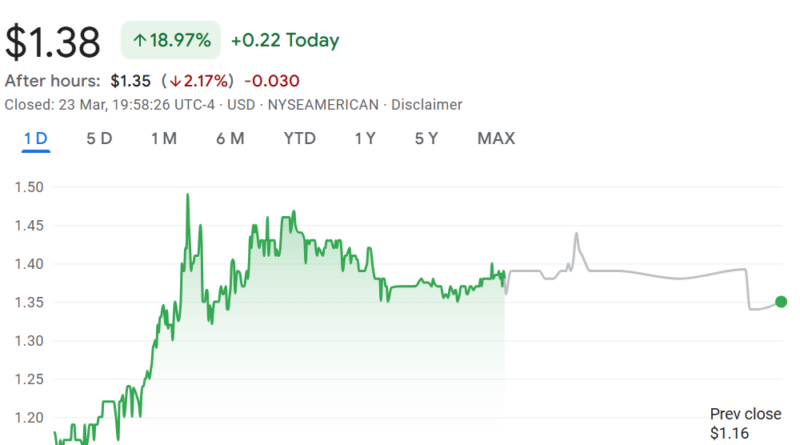800x445 pixels.
Task: Switch chart to 1 Y view
Action: coord(365,139)
